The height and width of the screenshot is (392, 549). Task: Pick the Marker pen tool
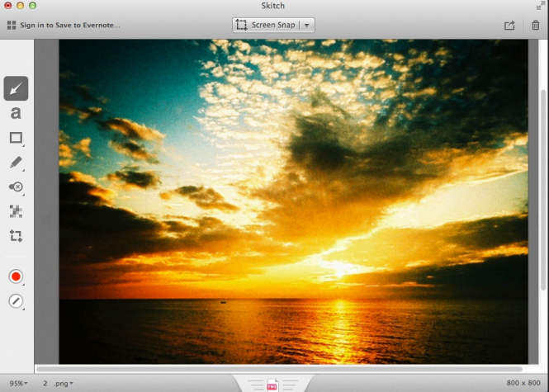click(x=16, y=163)
